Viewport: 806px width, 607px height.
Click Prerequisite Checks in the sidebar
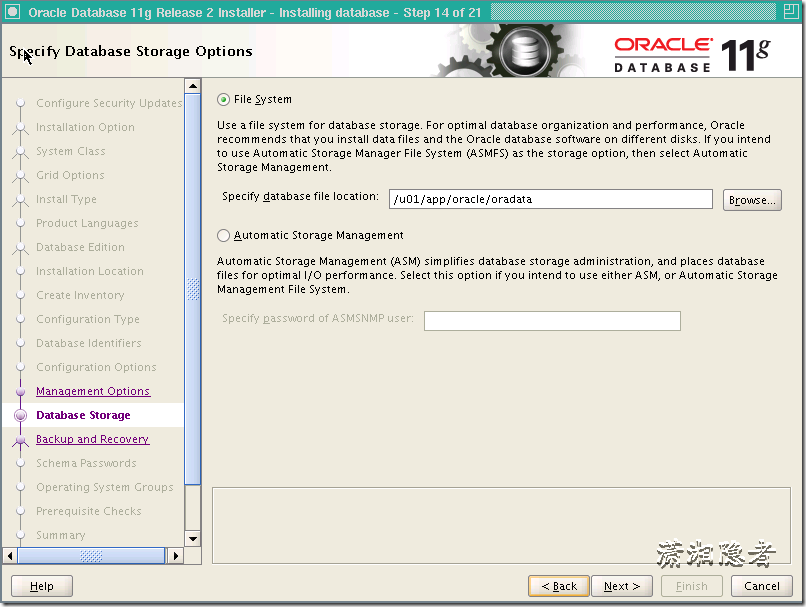pyautogui.click(x=88, y=511)
